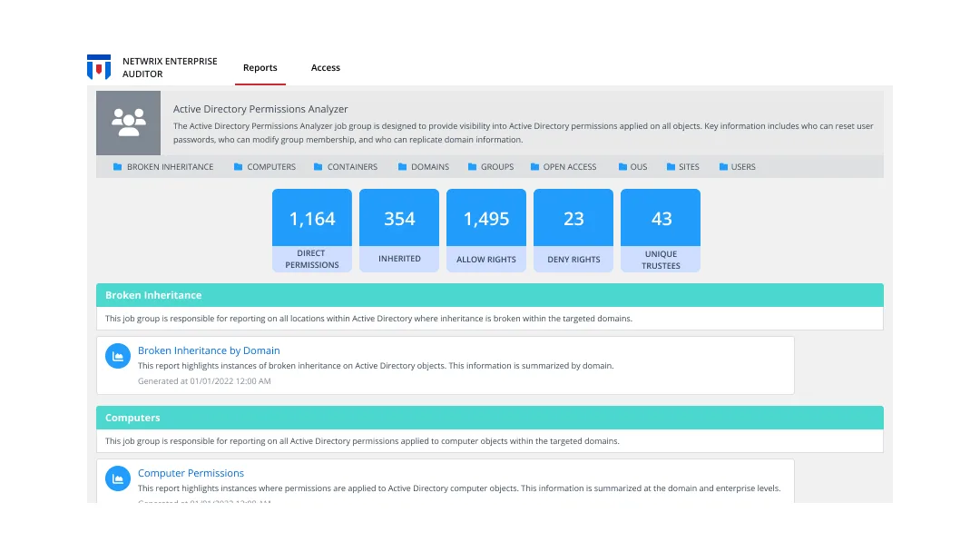Click the Permissions Analyzer group users icon

(128, 123)
